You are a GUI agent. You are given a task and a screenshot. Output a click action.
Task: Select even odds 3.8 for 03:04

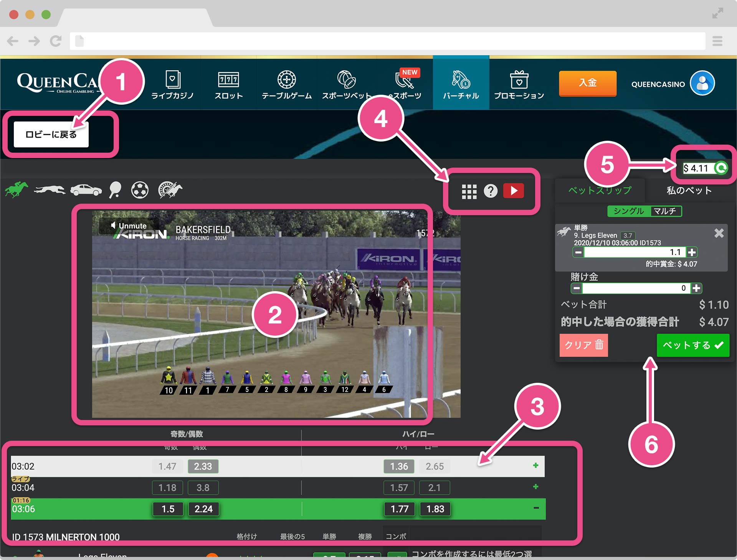click(203, 488)
